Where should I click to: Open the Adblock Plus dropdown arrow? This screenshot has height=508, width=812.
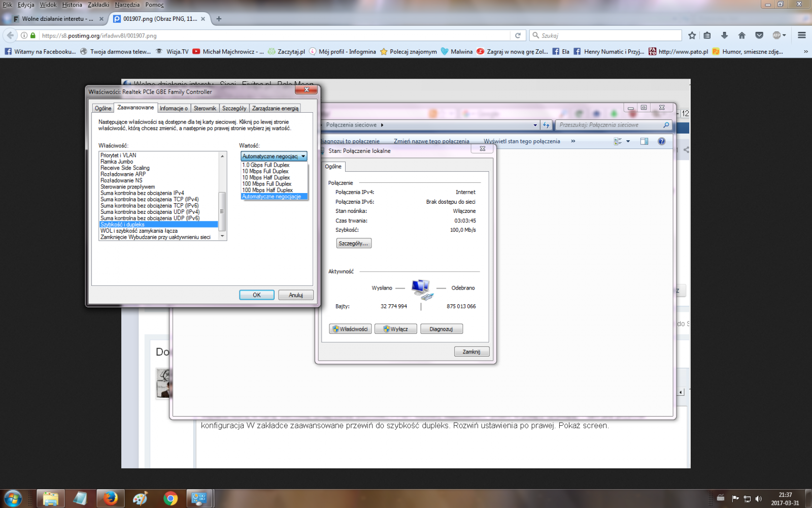(784, 36)
